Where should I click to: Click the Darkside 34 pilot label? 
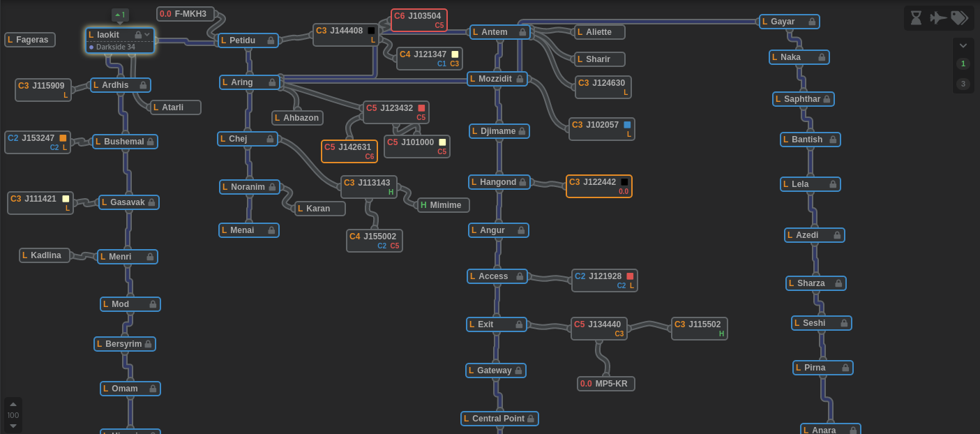(116, 47)
